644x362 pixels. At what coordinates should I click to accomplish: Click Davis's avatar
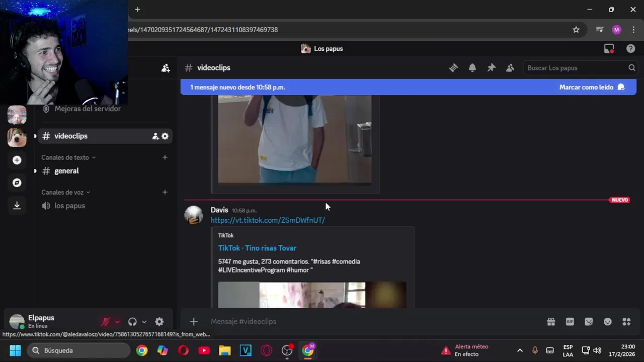[x=194, y=215]
